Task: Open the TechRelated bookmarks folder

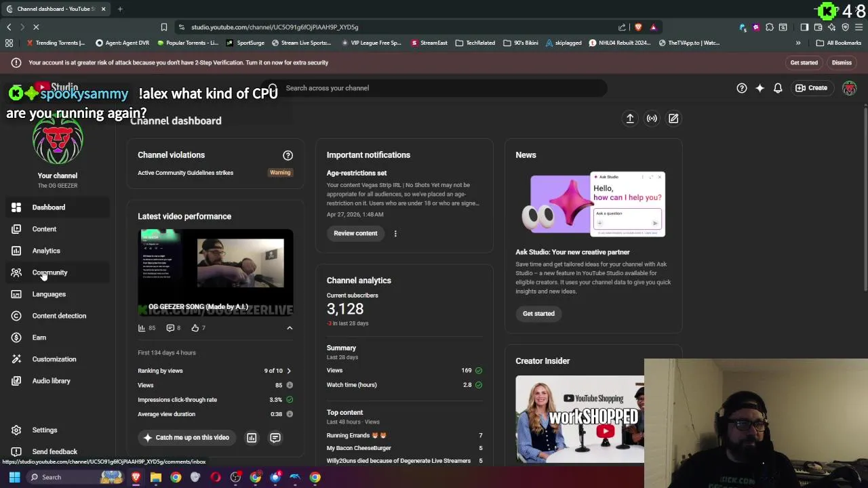Action: [475, 43]
